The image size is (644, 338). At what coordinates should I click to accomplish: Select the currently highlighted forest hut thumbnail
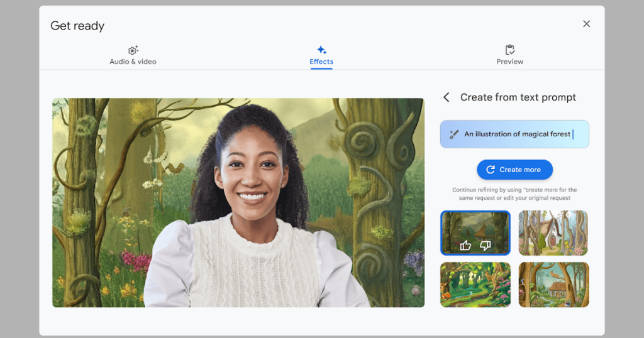(x=475, y=233)
